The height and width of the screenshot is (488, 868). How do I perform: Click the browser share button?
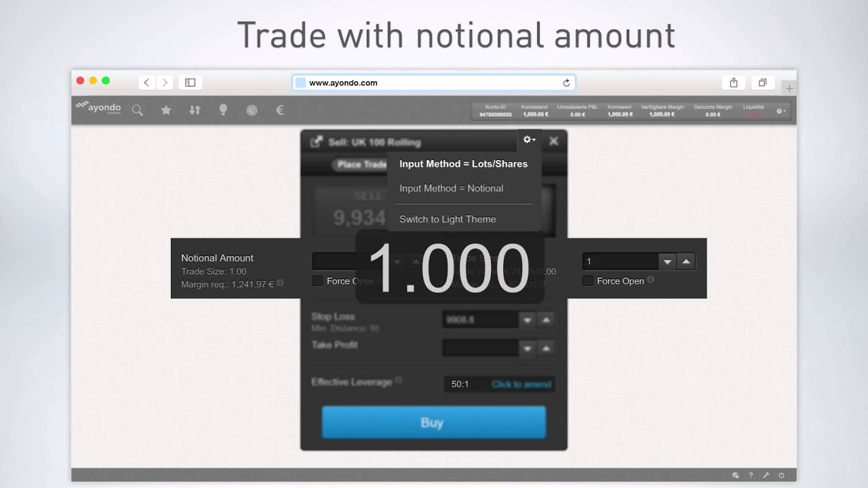click(734, 83)
